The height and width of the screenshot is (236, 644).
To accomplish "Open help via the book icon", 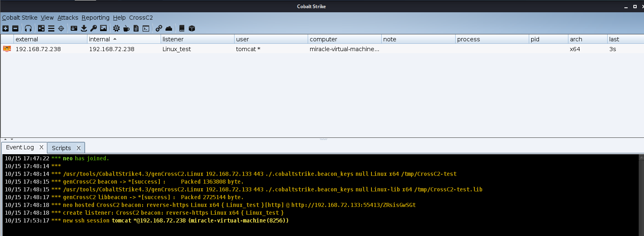I will click(182, 28).
